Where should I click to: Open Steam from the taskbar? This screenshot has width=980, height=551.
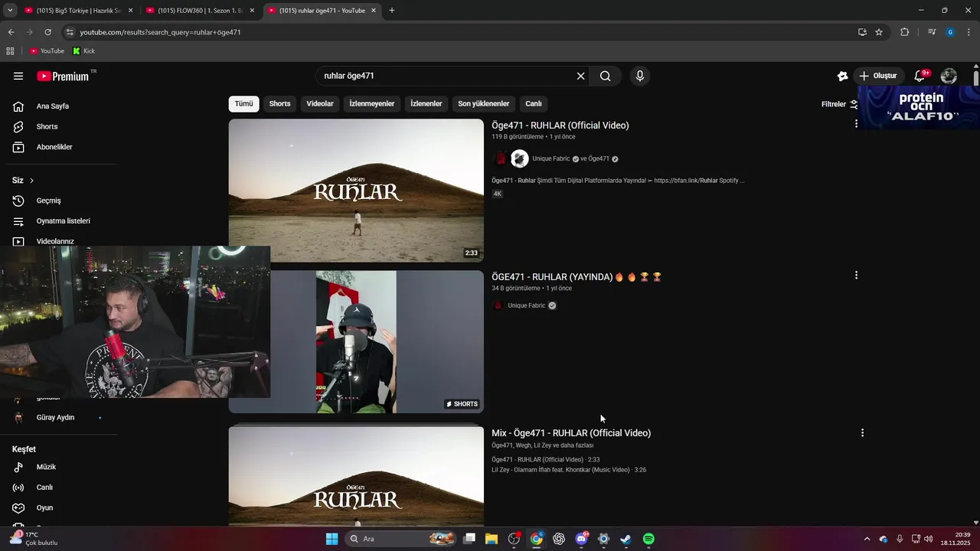(x=626, y=539)
